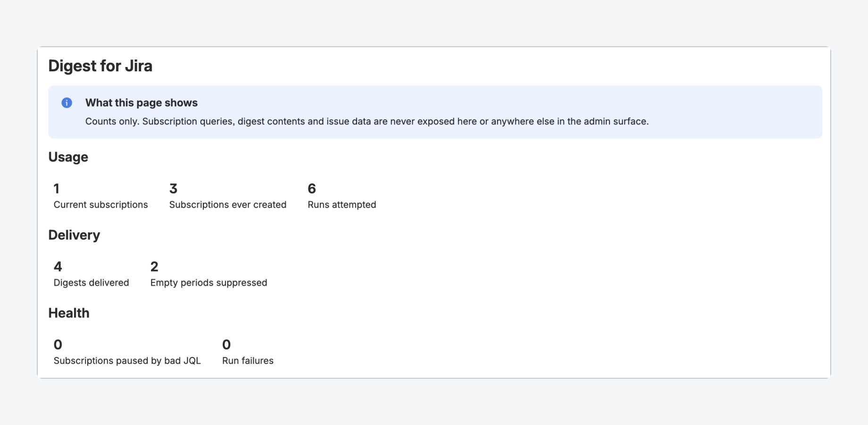Click the Delivery section heading
Viewport: 868px width, 425px height.
(74, 235)
